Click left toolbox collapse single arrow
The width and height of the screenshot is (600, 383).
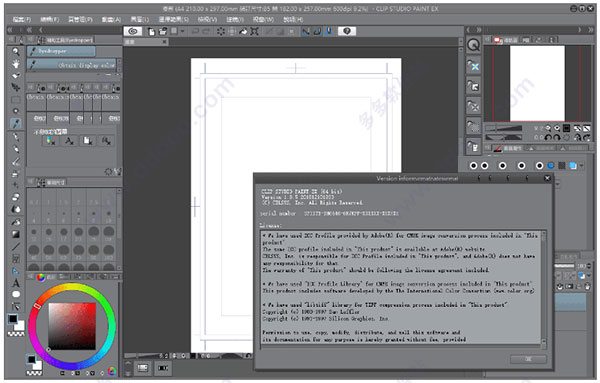pos(41,29)
